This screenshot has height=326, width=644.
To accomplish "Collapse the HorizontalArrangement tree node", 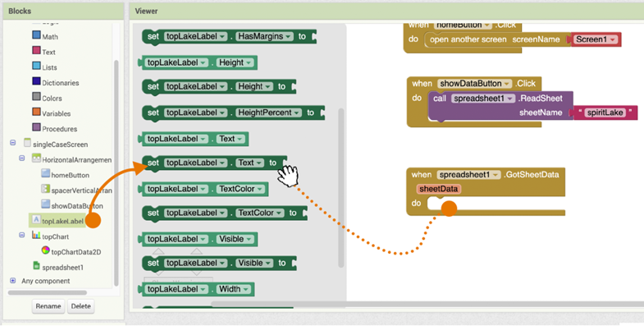I will (22, 158).
